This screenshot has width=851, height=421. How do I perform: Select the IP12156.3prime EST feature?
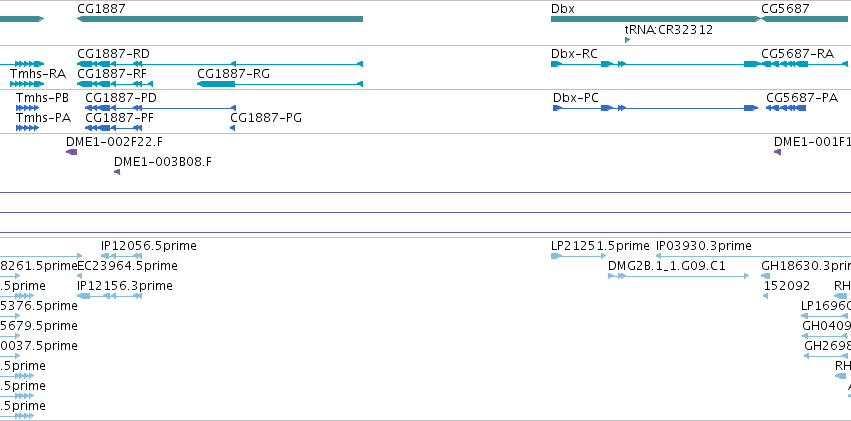point(110,296)
